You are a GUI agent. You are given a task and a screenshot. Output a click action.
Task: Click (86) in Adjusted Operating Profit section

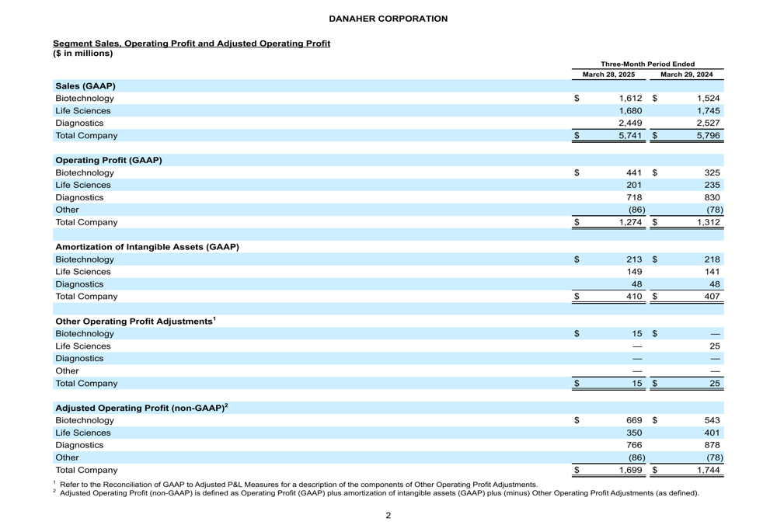(637, 457)
